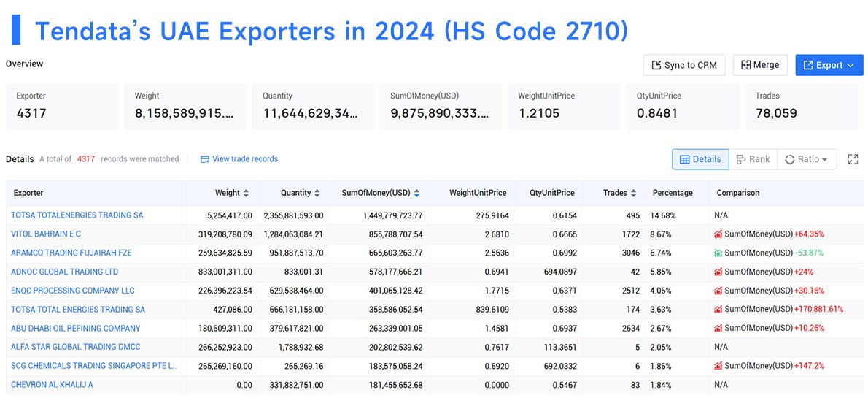Click the QtyUnitPrice card showing 0.8481
The image size is (868, 398).
pyautogui.click(x=683, y=107)
